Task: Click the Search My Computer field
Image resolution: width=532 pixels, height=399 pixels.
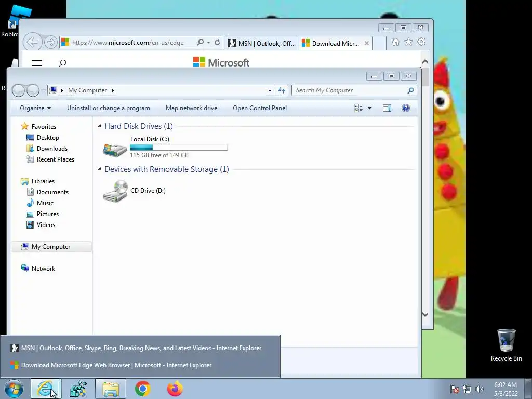Action: point(350,90)
